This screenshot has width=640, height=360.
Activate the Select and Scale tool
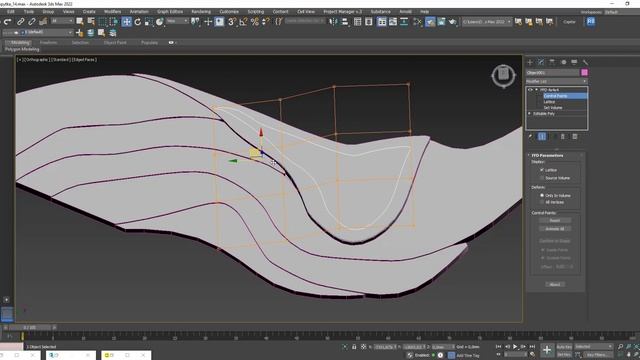149,22
